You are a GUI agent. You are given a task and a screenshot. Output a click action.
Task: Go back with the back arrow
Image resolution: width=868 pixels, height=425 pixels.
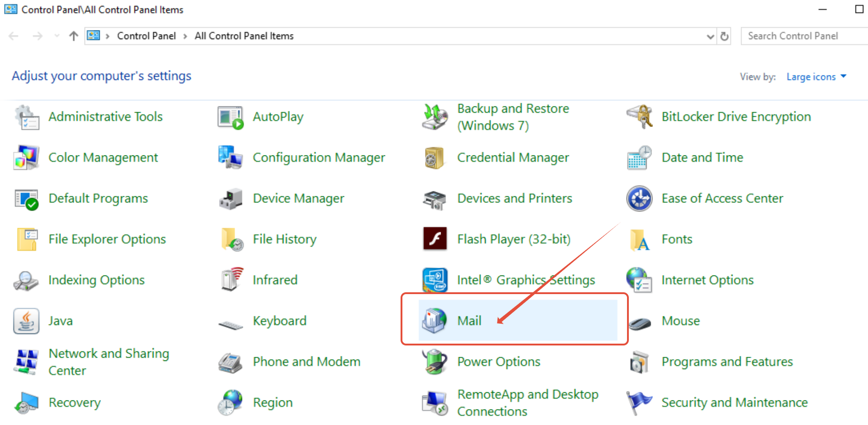tap(14, 36)
